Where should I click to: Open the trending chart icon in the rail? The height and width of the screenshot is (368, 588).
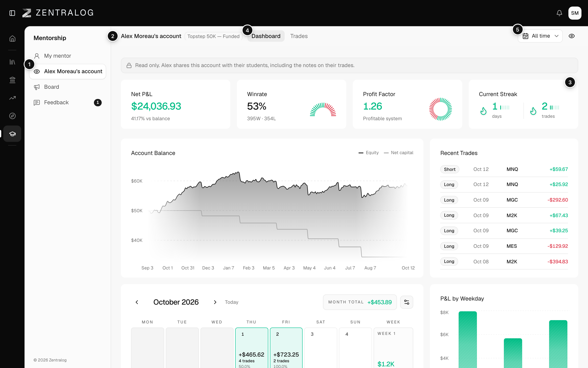12,98
